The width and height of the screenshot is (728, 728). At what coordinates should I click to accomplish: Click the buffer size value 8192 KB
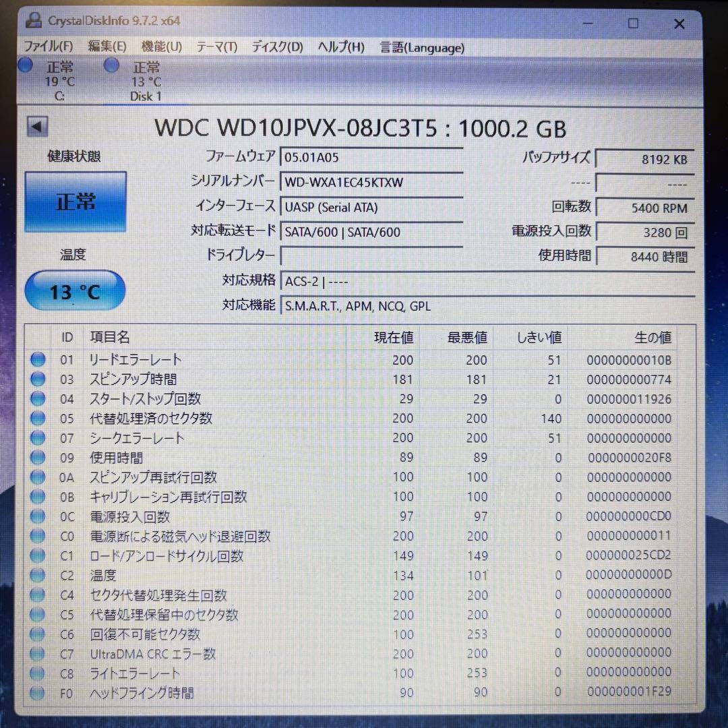[645, 159]
